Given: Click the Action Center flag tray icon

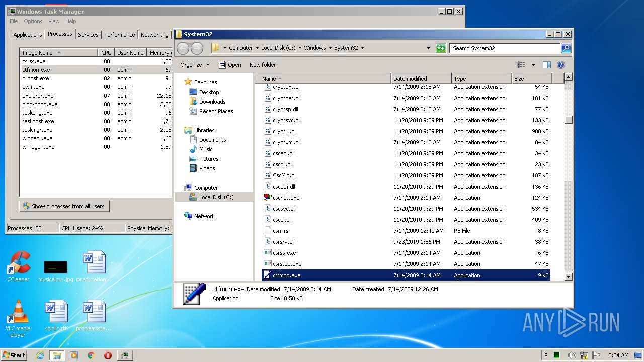Looking at the screenshot, I should point(597,355).
